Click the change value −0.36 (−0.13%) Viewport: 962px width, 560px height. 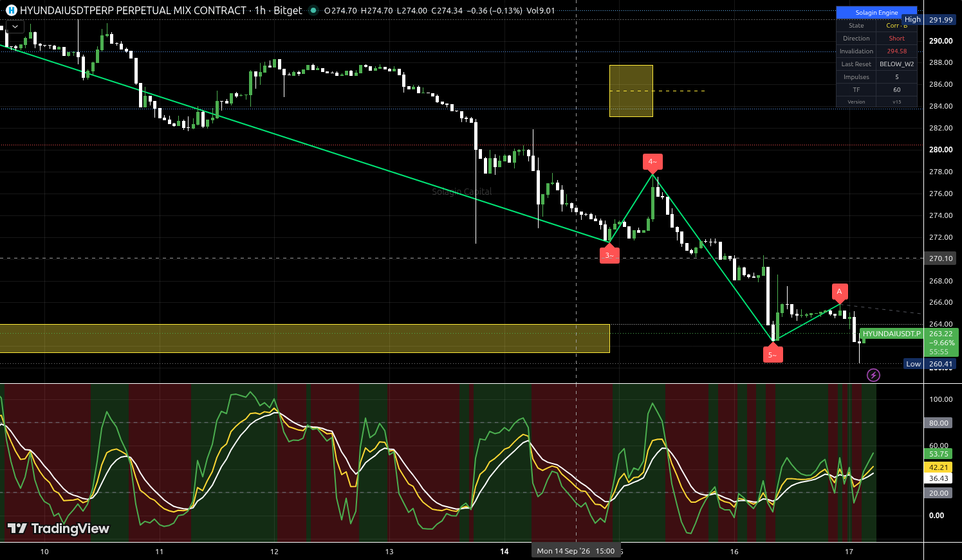(x=494, y=10)
